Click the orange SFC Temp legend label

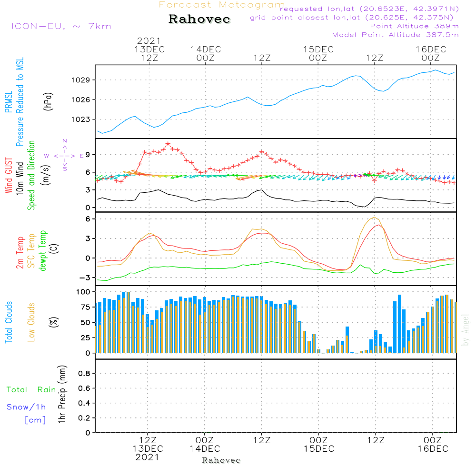click(x=31, y=250)
